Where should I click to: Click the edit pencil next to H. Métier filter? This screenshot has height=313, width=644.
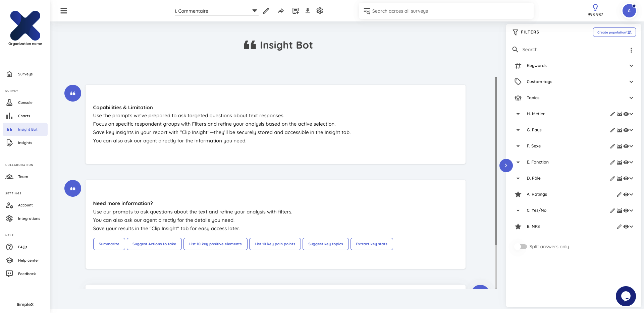click(x=612, y=114)
